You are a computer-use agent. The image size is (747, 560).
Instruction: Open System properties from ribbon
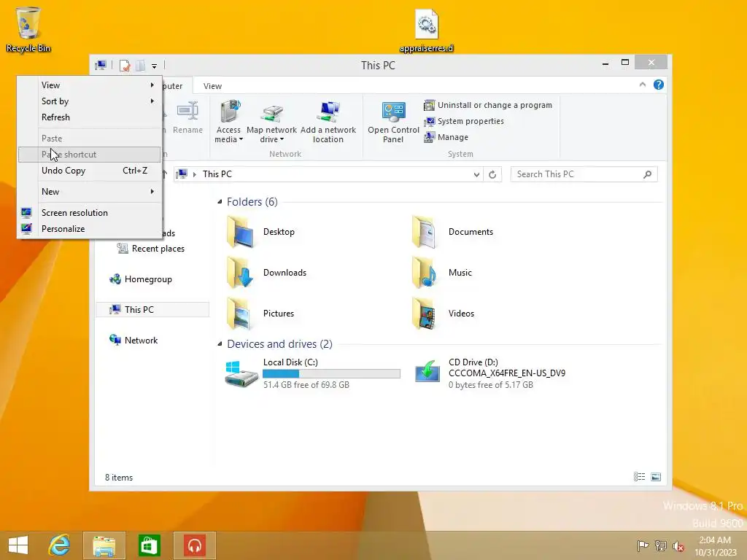point(463,121)
